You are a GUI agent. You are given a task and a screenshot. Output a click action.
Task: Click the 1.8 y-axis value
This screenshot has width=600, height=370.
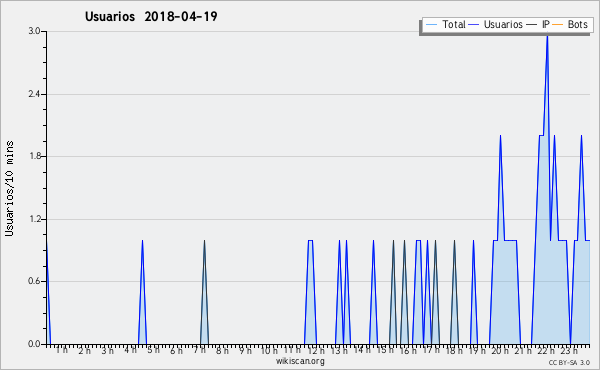tap(34, 156)
